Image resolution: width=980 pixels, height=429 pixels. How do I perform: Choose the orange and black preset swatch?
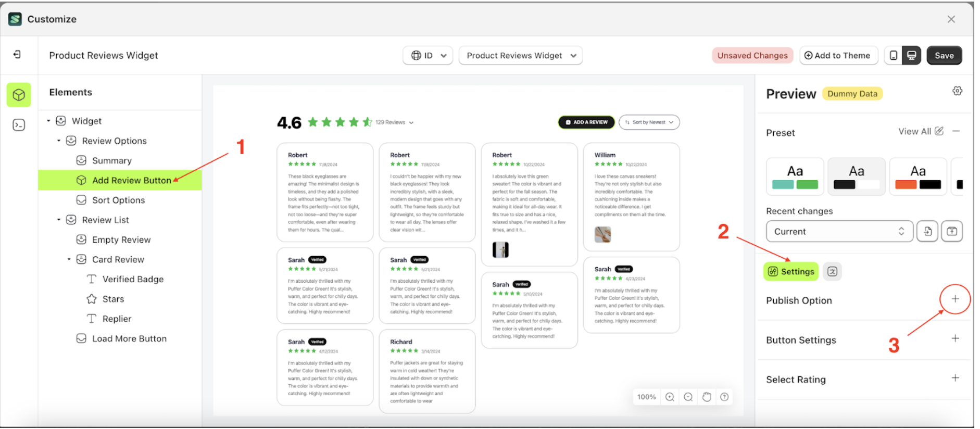point(918,176)
